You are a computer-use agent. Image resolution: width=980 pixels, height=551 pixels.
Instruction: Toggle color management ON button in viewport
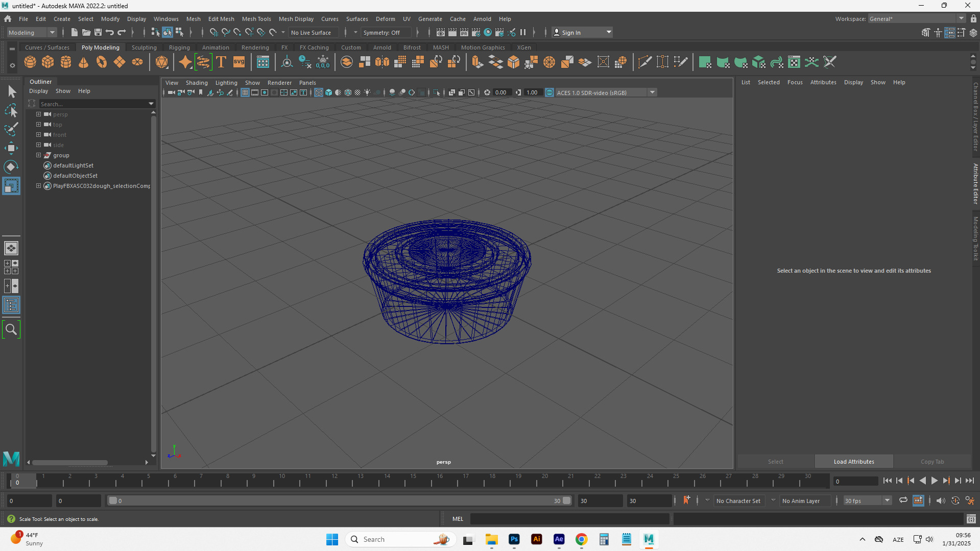[549, 92]
